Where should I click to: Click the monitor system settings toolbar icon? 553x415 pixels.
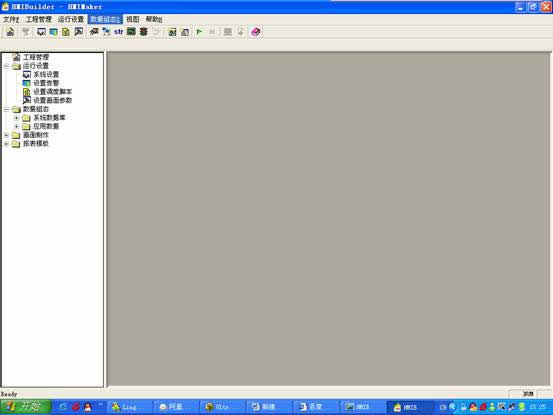pos(41,32)
